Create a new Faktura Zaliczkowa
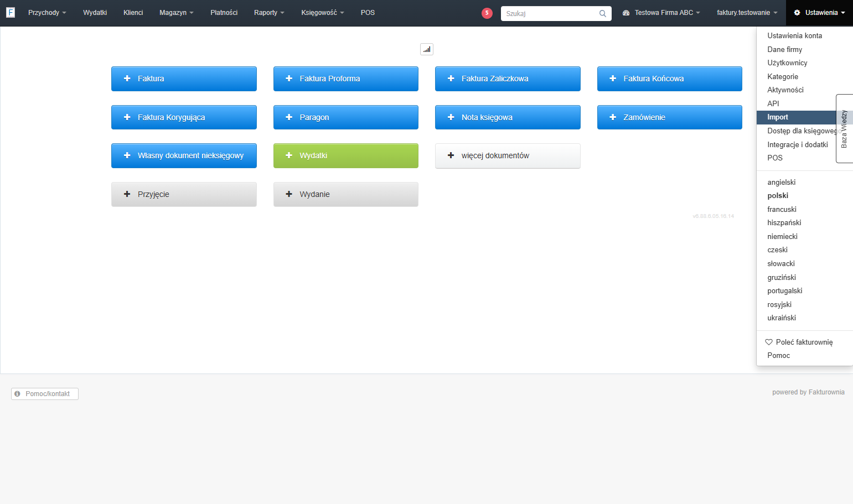Screen dimensions: 853x504 (508, 79)
